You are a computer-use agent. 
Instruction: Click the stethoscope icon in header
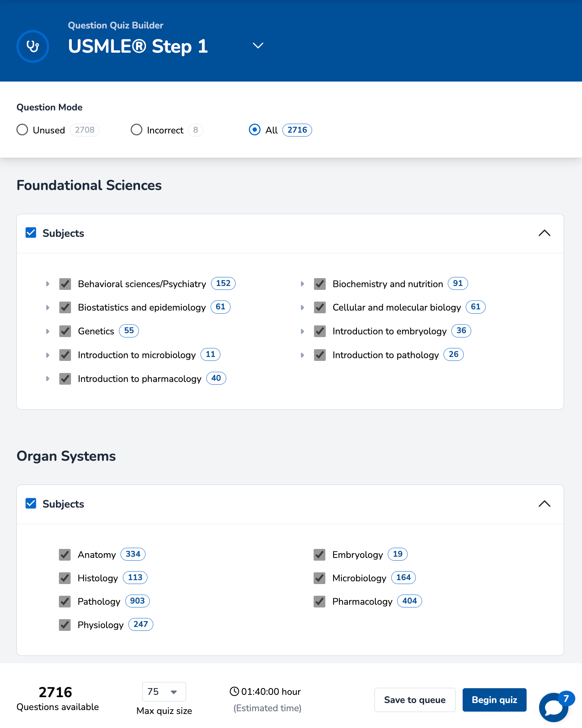[33, 46]
